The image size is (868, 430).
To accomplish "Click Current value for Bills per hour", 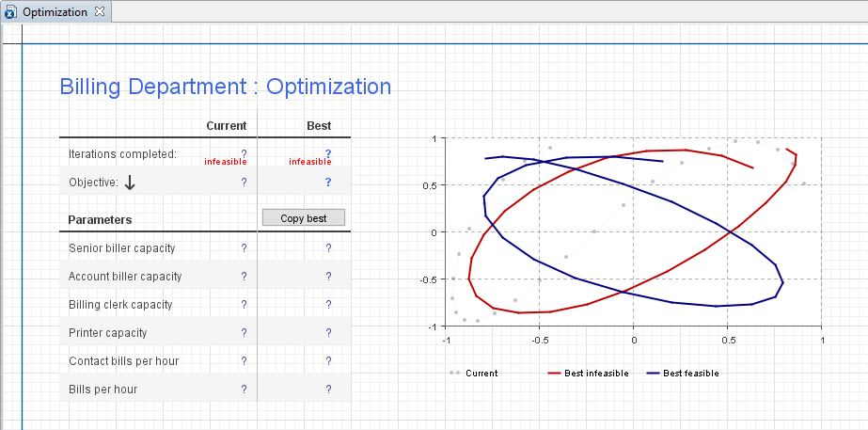I will (x=245, y=390).
